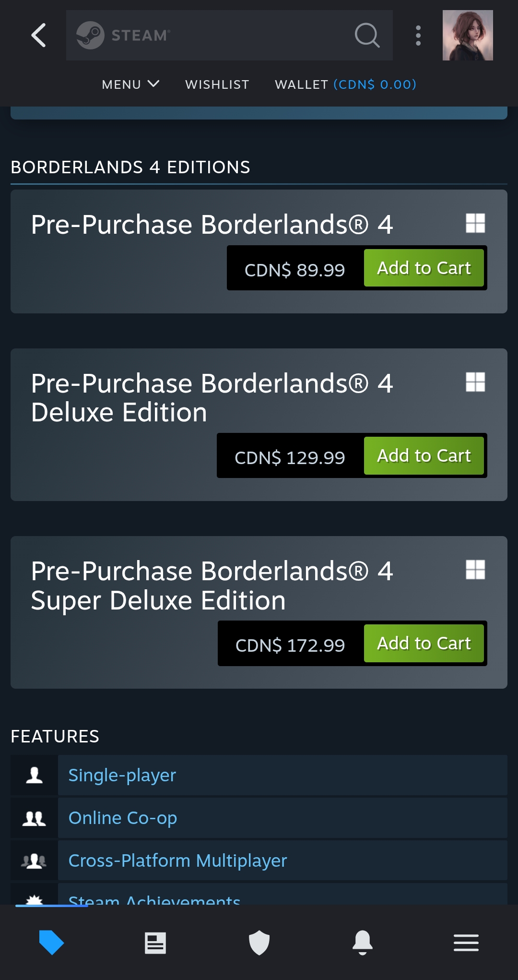The width and height of the screenshot is (518, 980).
Task: Click the Steam logo icon
Action: (x=90, y=35)
